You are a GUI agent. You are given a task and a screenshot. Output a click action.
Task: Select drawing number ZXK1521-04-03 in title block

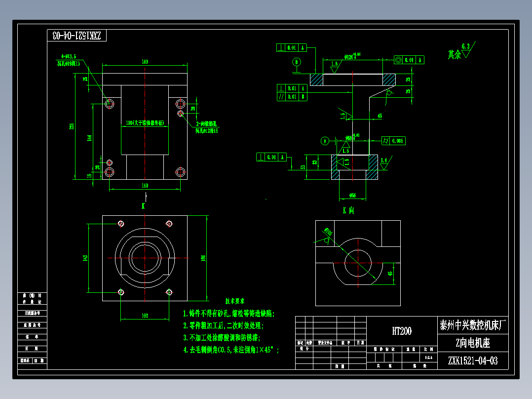[473, 360]
